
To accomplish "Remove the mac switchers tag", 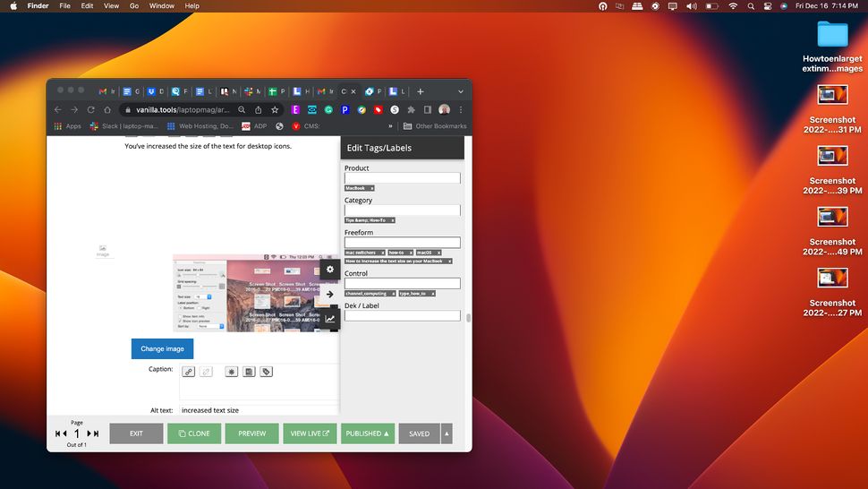I will [382, 253].
